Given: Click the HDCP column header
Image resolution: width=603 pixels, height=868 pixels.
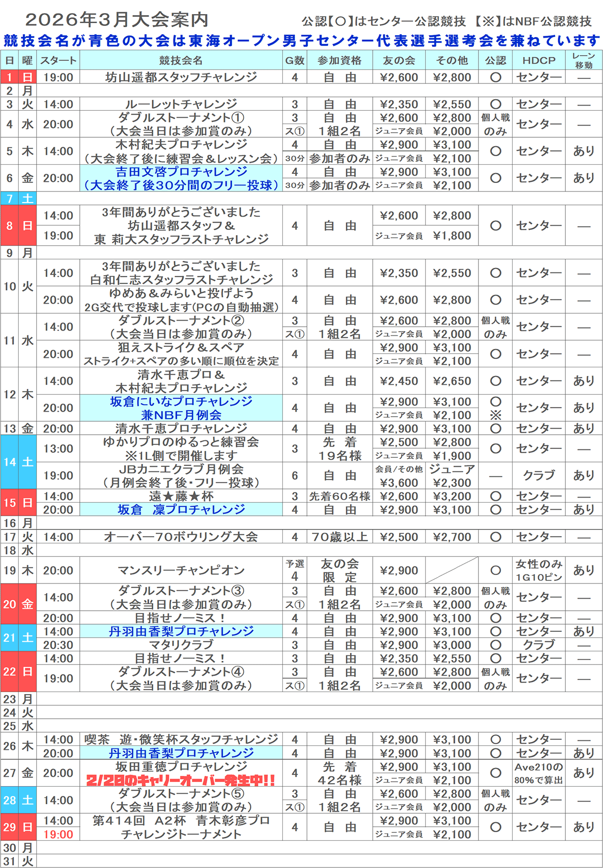Looking at the screenshot, I should [539, 60].
